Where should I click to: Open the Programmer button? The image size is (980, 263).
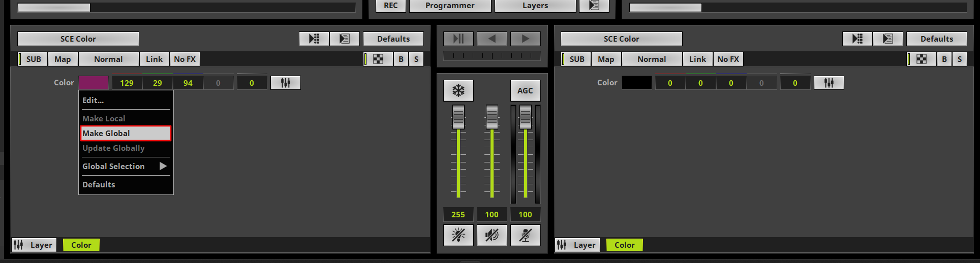tap(450, 6)
